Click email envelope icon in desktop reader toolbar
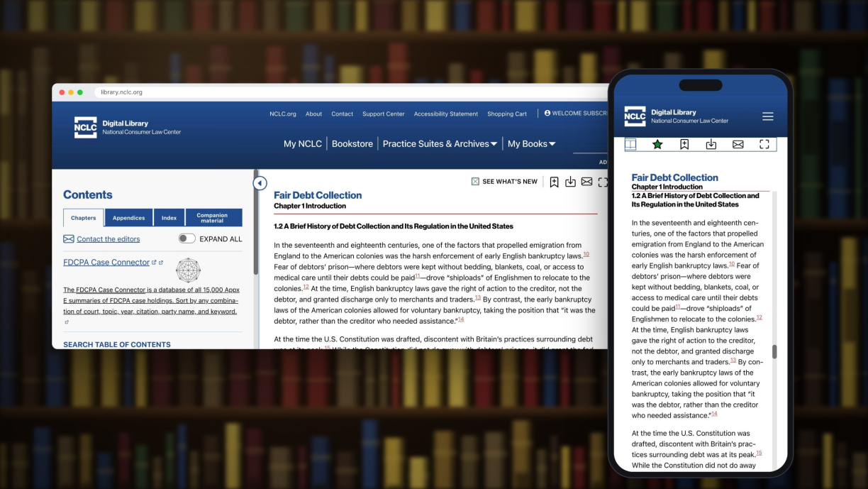The height and width of the screenshot is (489, 868). click(x=586, y=182)
